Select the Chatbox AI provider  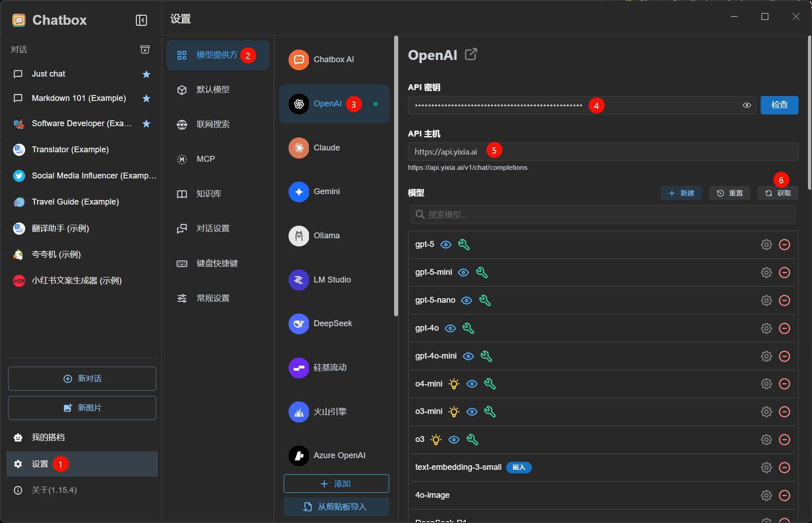(334, 59)
